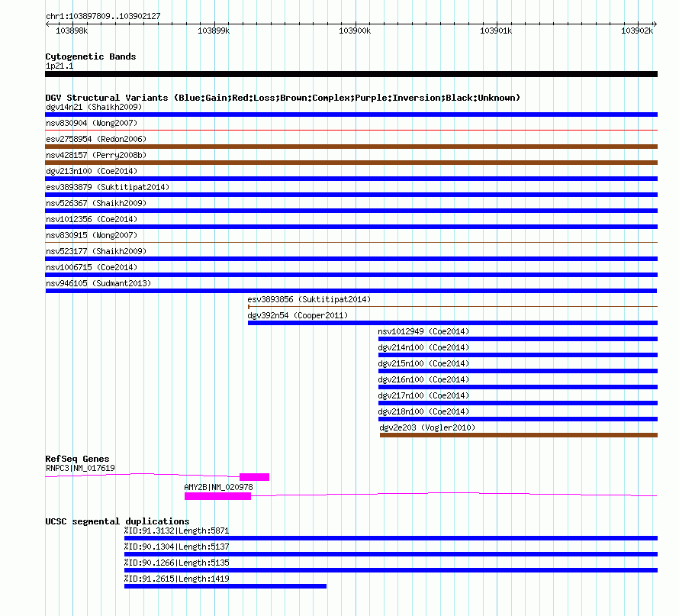Image resolution: width=679 pixels, height=616 pixels.
Task: Select the %ID:90.1304|Length:5137 duplication label
Action: [177, 547]
